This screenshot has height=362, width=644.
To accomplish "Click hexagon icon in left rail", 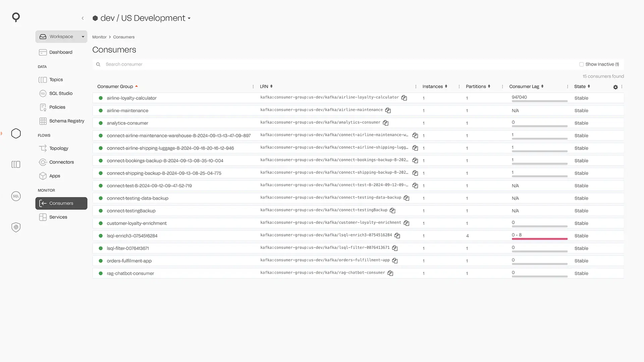I will (x=16, y=133).
